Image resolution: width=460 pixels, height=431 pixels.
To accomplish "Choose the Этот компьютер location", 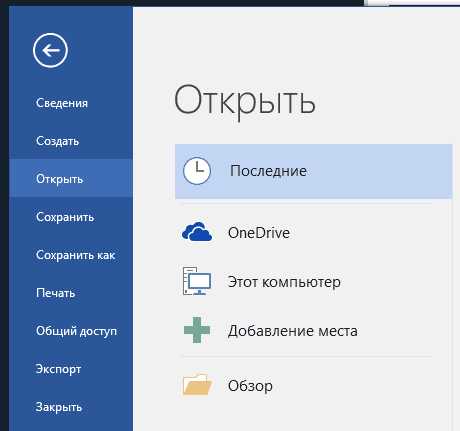I will 284,282.
